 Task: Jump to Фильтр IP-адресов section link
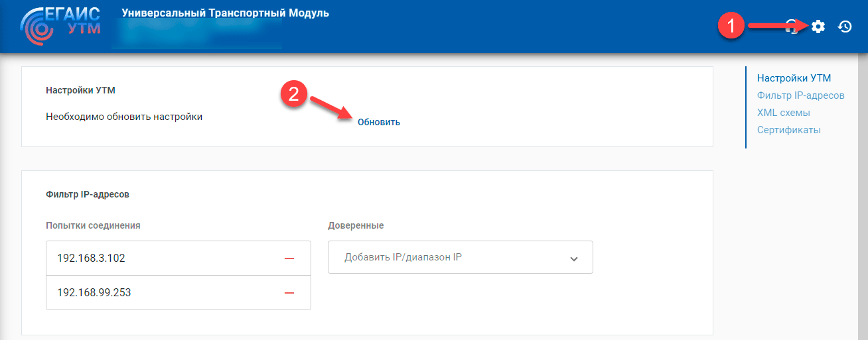(x=800, y=95)
